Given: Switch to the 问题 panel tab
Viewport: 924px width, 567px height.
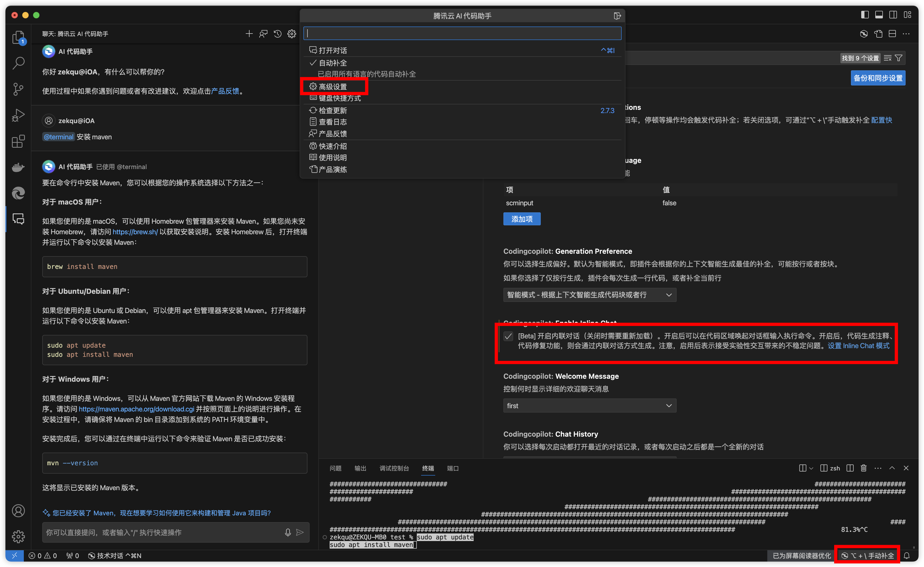Looking at the screenshot, I should pyautogui.click(x=335, y=468).
